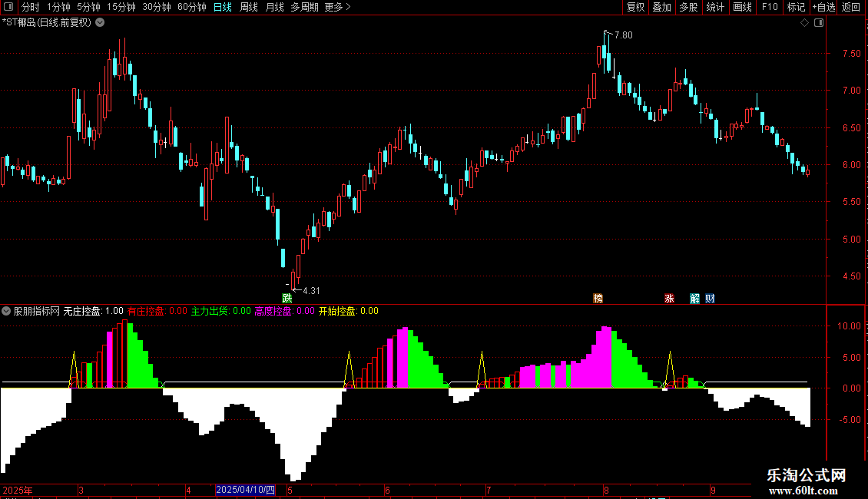Click the diamond icon at chart top right
This screenshot has width=868, height=499.
tap(805, 23)
